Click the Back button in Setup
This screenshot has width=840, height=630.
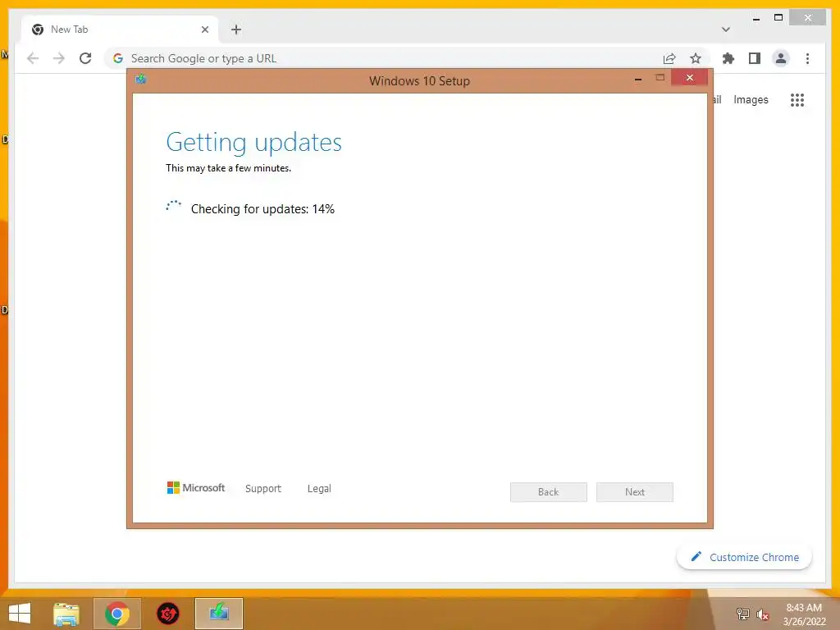[x=549, y=492]
